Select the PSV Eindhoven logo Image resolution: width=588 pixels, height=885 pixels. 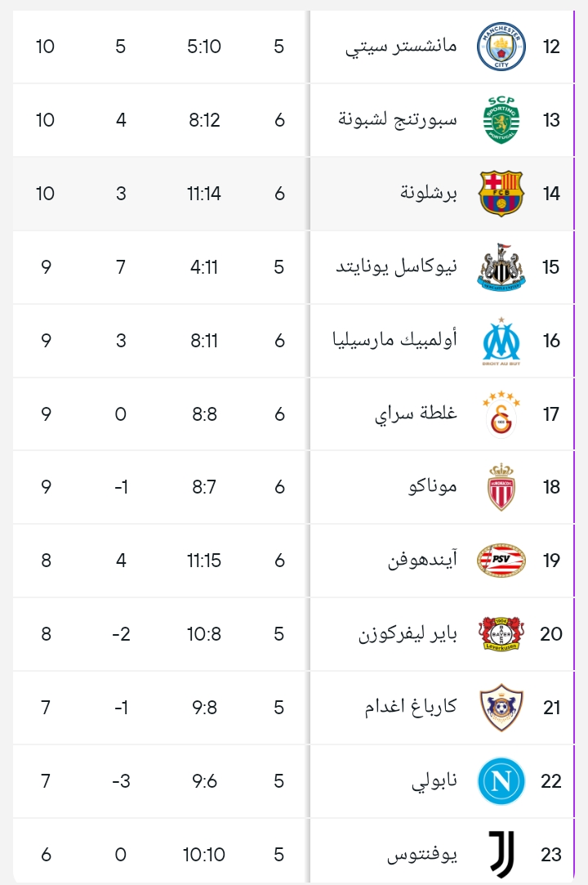point(501,561)
